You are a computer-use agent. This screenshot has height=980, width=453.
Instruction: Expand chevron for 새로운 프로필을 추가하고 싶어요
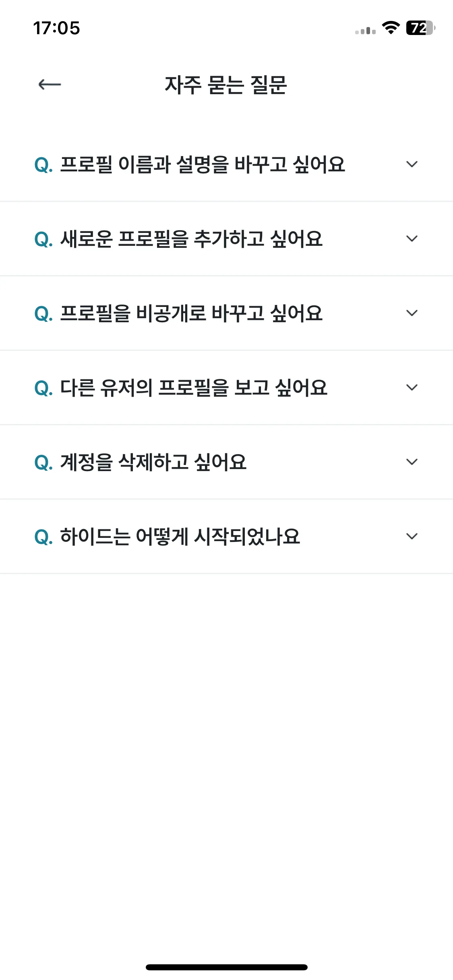click(x=412, y=239)
